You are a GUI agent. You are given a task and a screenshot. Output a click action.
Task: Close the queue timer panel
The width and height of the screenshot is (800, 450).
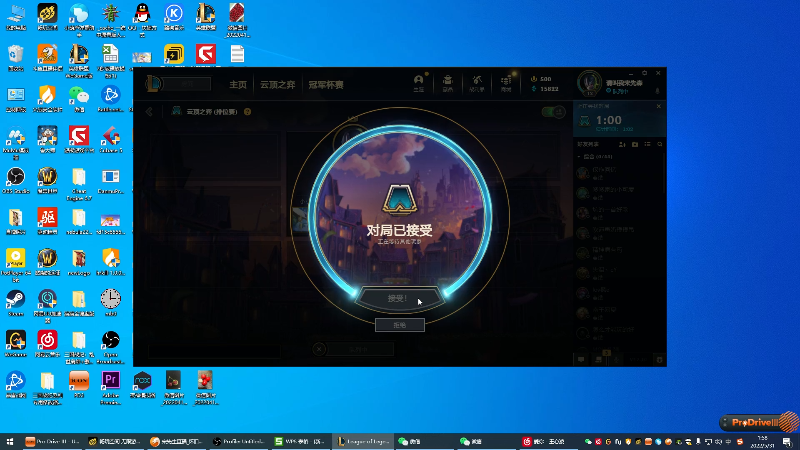pyautogui.click(x=659, y=106)
